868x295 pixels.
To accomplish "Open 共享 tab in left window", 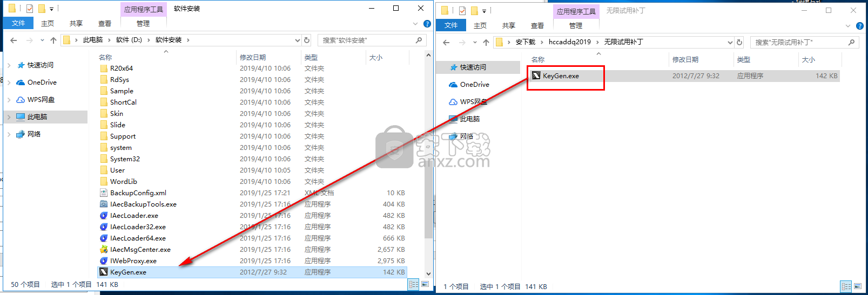I will [x=76, y=23].
